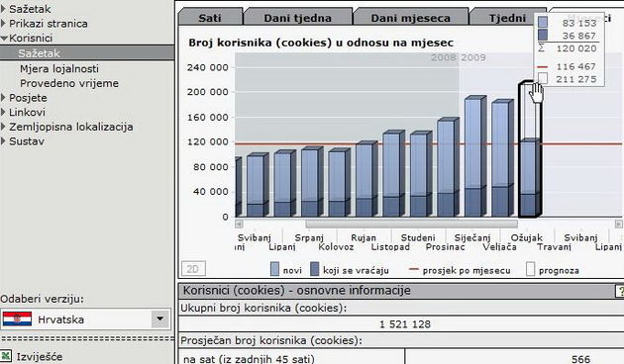Open the Izvijesće report link

pos(39,357)
